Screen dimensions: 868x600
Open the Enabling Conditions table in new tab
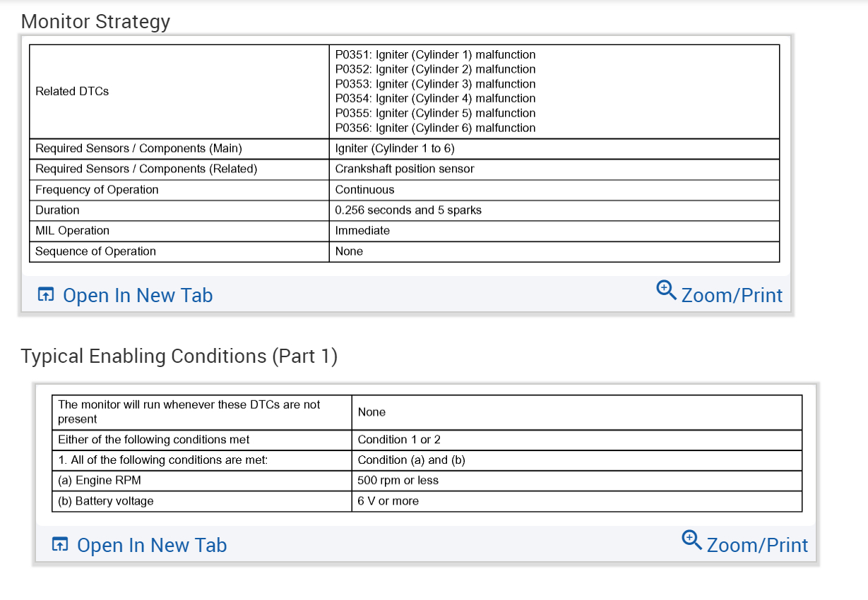pyautogui.click(x=151, y=545)
